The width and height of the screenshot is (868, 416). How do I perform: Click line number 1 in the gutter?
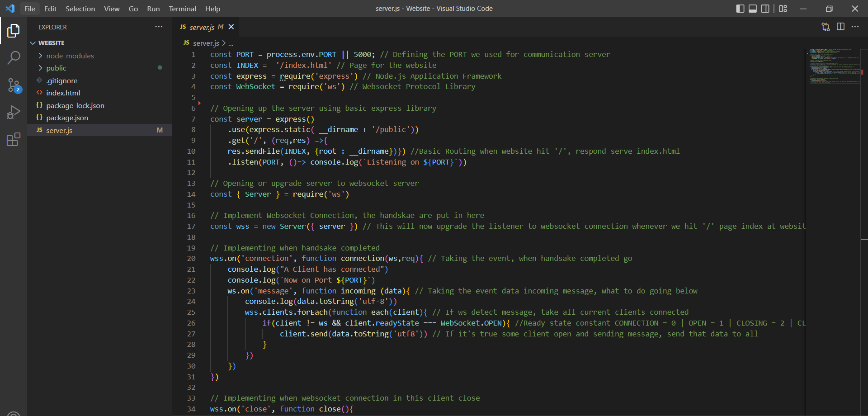pyautogui.click(x=193, y=54)
